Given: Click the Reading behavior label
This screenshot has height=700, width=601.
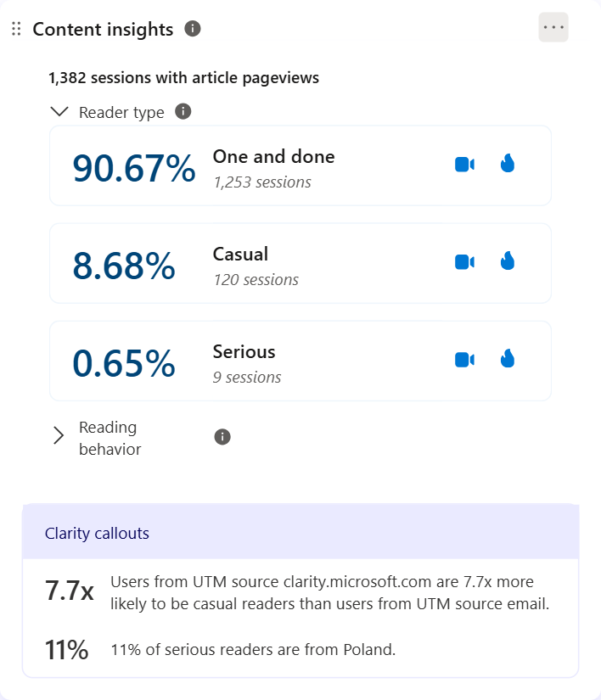Looking at the screenshot, I should [x=110, y=438].
